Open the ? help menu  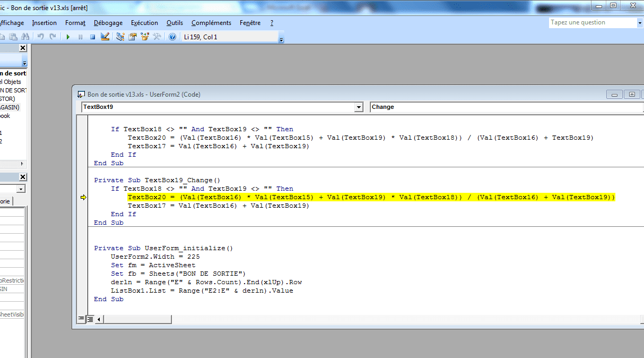tap(272, 23)
